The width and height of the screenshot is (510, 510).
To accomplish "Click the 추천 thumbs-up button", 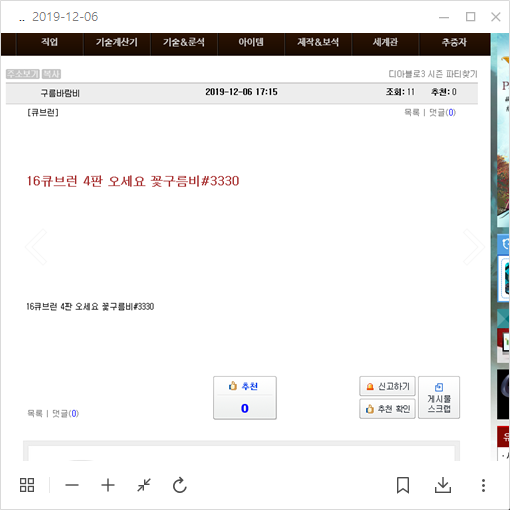I will tap(245, 398).
